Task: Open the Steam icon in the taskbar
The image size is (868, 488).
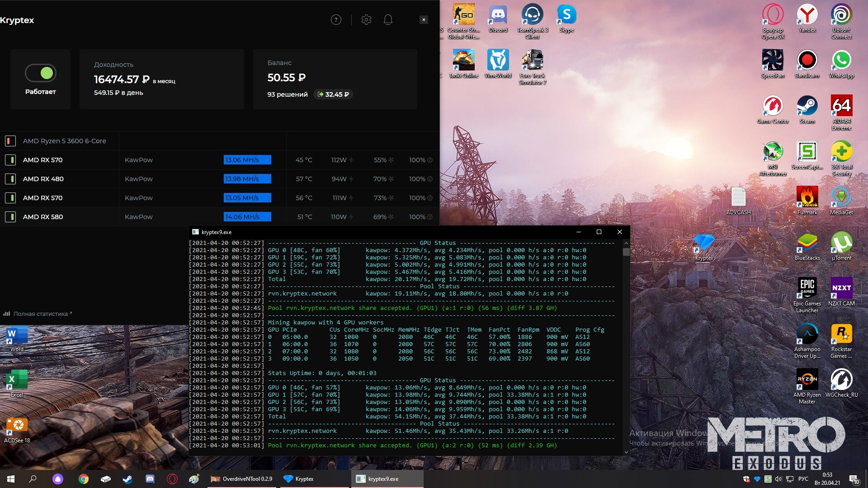Action: 127,479
